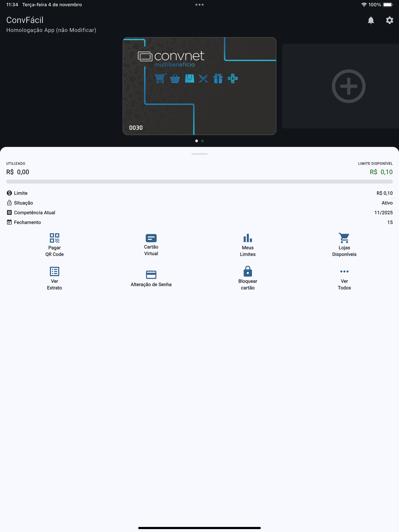The height and width of the screenshot is (532, 399).
Task: Tap the Situação row label
Action: click(x=23, y=203)
